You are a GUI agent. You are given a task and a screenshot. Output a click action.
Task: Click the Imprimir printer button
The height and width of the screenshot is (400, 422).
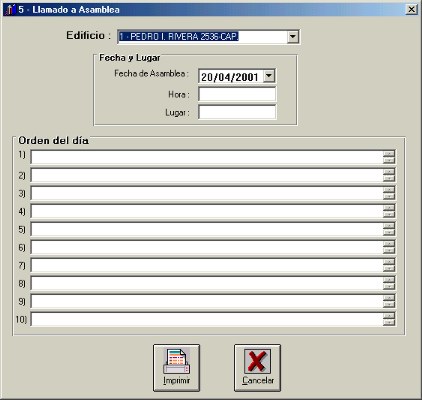pos(176,368)
